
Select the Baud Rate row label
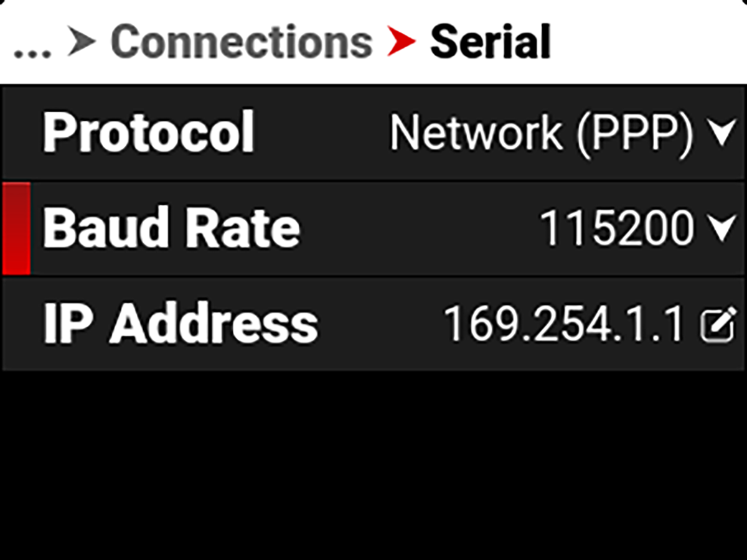[171, 227]
